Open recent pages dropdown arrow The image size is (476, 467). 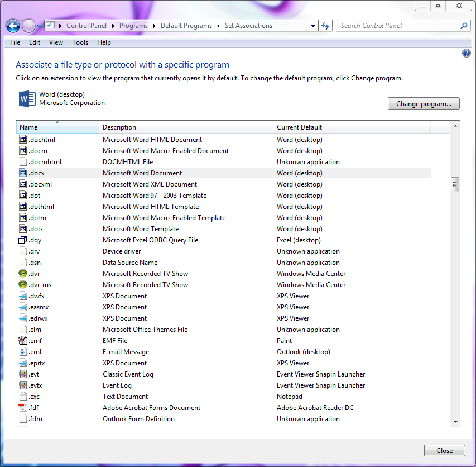click(x=40, y=26)
